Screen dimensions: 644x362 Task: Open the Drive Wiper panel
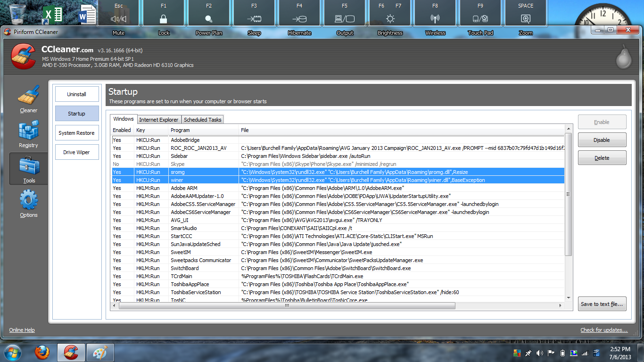(76, 152)
